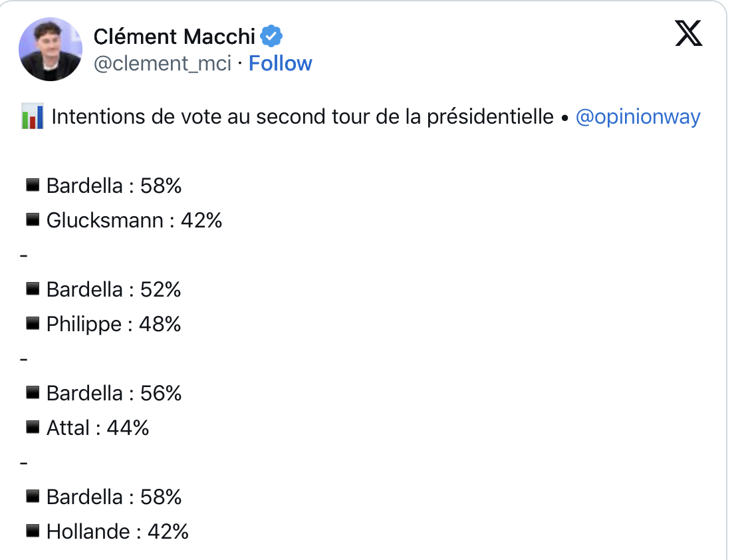Viewport: 742px width, 560px height.
Task: Open the @opinionway mention link
Action: [x=637, y=117]
